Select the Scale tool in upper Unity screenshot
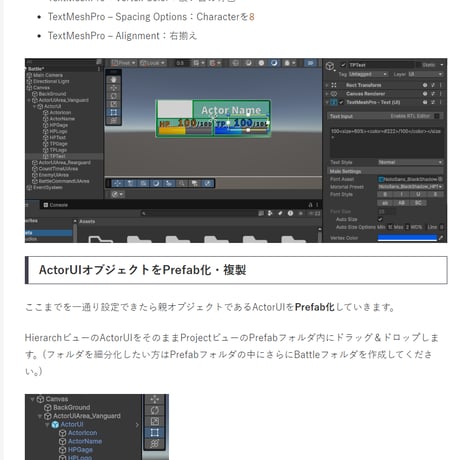The width and height of the screenshot is (460, 460). (113, 104)
